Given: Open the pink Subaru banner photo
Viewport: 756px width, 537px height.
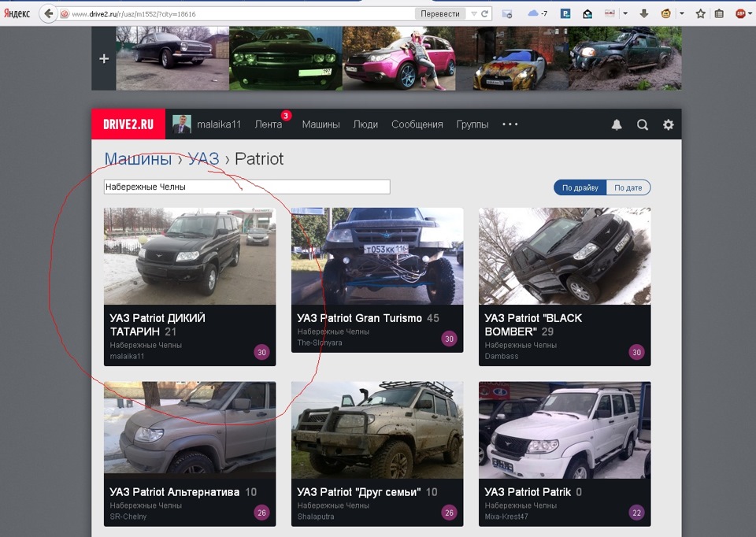Looking at the screenshot, I should [399, 59].
